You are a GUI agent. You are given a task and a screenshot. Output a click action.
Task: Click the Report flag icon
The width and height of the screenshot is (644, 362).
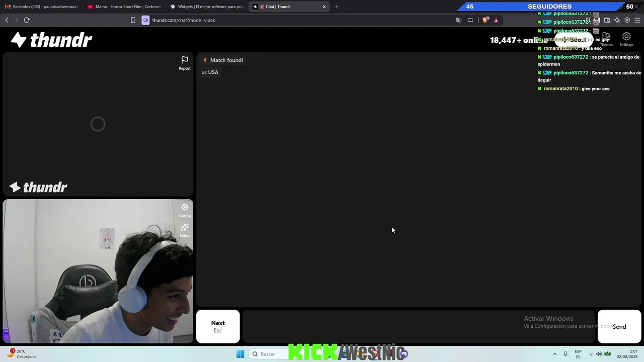point(185,60)
